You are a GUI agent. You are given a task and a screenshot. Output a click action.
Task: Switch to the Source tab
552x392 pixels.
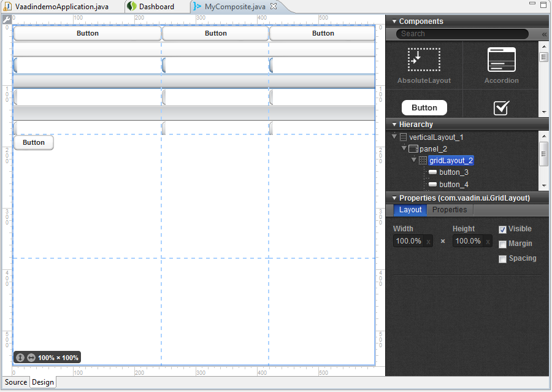point(15,382)
